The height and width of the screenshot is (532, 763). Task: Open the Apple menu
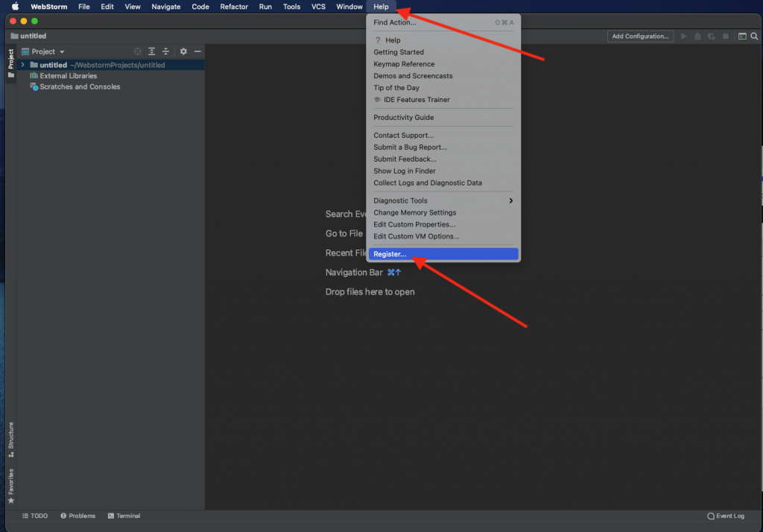click(15, 6)
